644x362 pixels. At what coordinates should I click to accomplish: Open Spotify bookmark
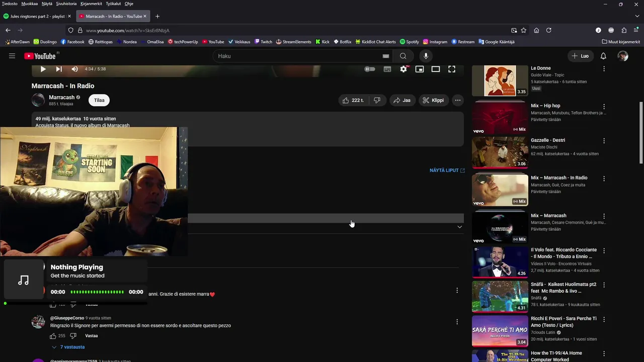410,42
